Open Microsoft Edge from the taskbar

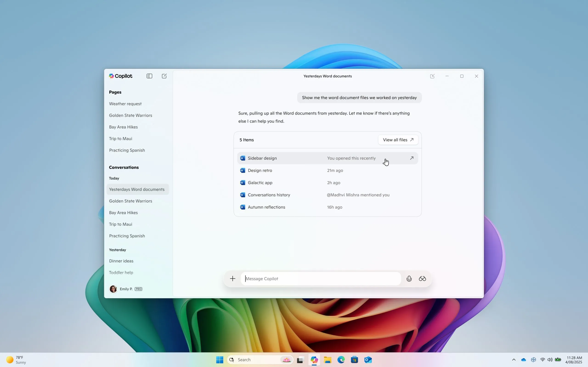[x=341, y=359]
